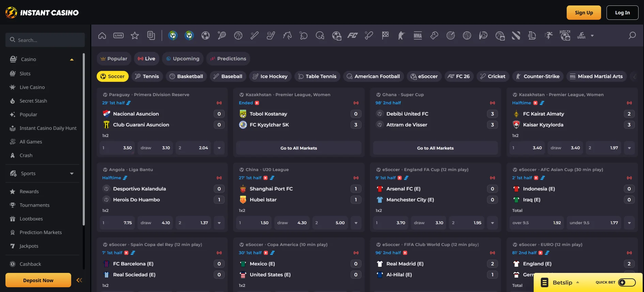The image size is (644, 292).
Task: Collapse the sidebar with double chevron
Action: pyautogui.click(x=79, y=280)
